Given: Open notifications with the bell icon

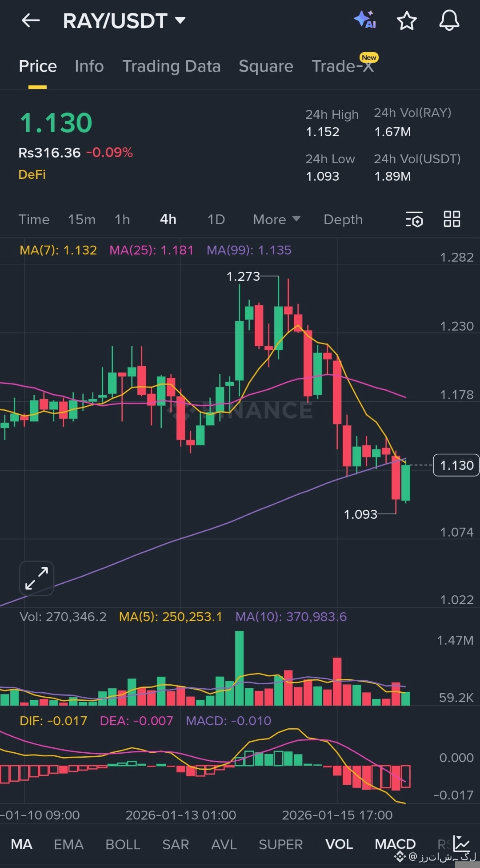Looking at the screenshot, I should tap(450, 20).
